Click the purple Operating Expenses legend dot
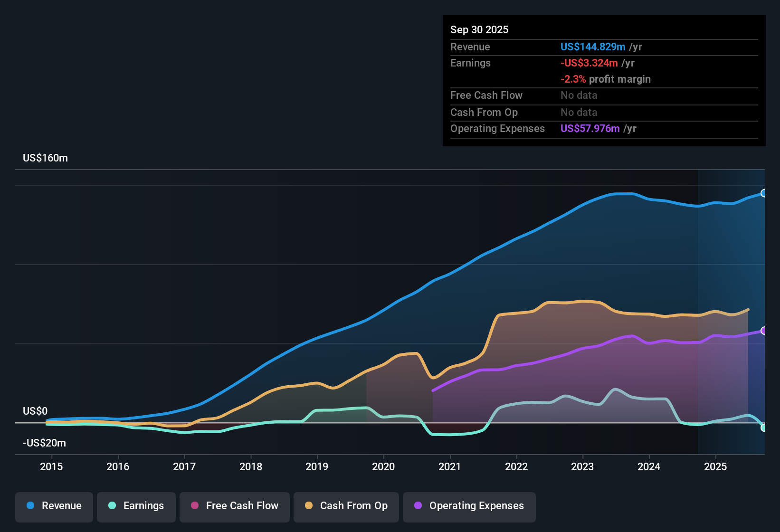780x532 pixels. click(x=417, y=506)
